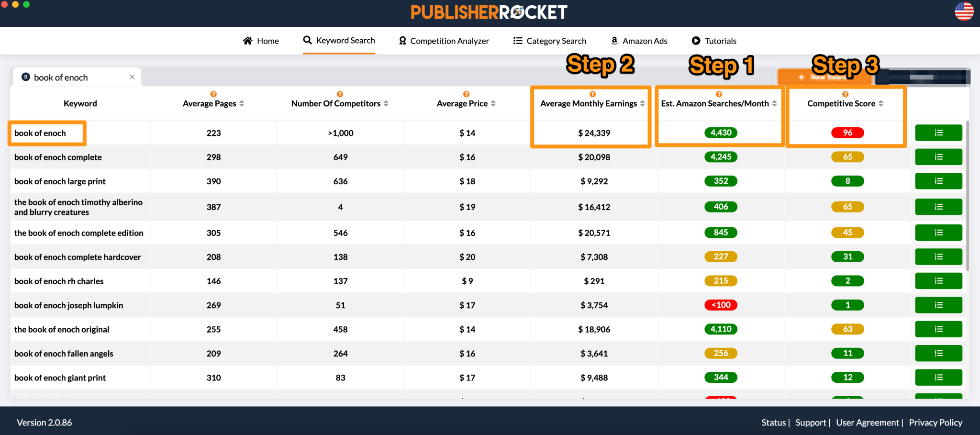Sort table by Number Of Competitors
The width and height of the screenshot is (980, 435).
tap(386, 104)
